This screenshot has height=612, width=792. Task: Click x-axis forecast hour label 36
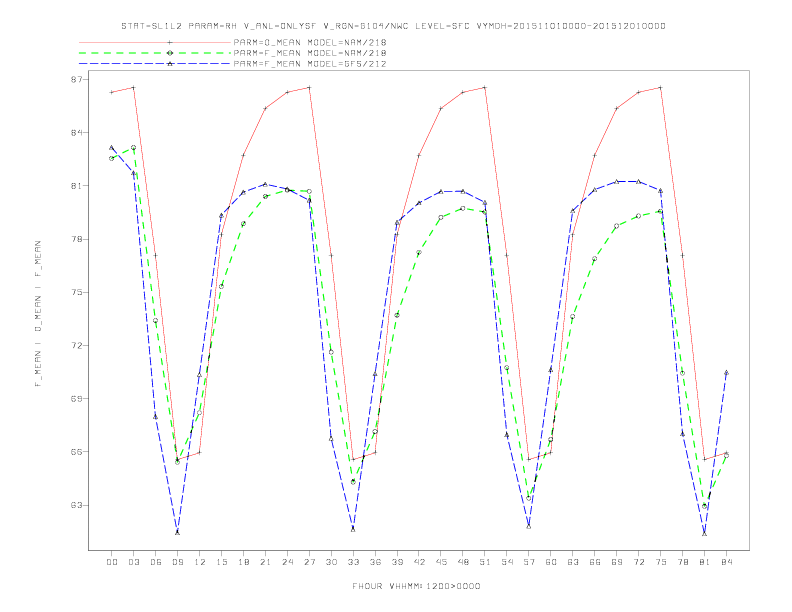coord(375,562)
